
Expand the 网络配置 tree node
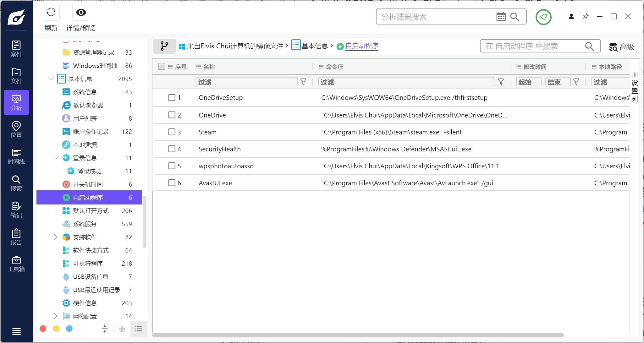55,316
